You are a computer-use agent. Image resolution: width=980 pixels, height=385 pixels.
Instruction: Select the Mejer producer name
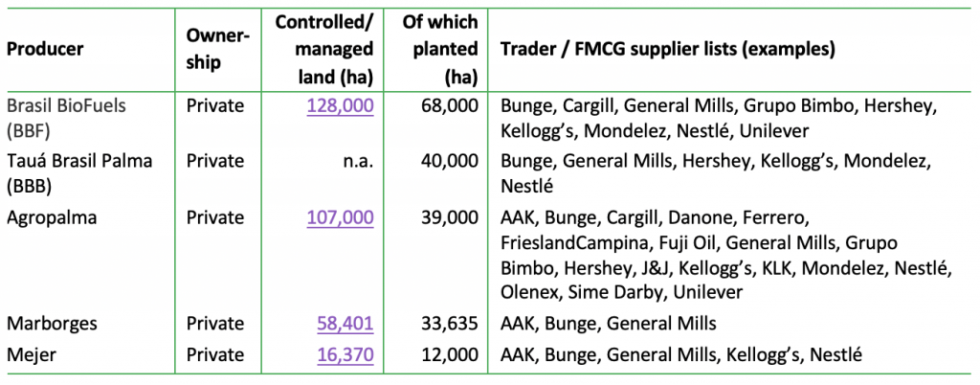point(31,355)
